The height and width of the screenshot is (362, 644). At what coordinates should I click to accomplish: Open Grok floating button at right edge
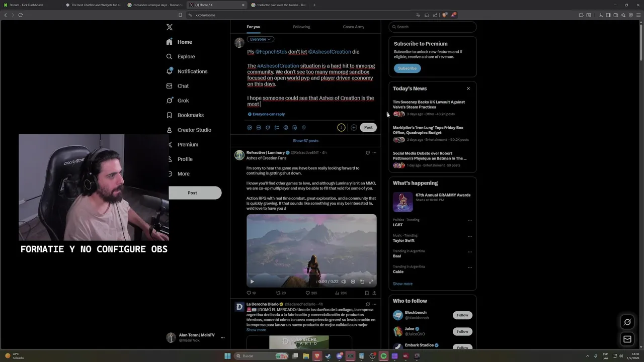627,322
